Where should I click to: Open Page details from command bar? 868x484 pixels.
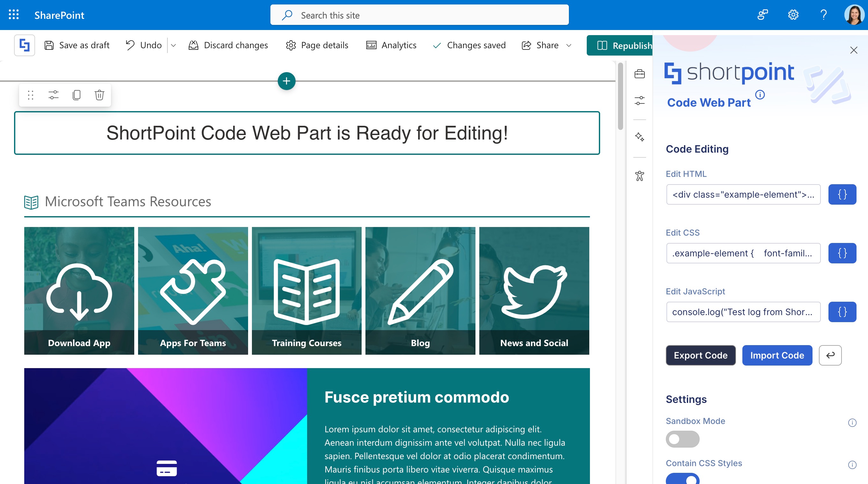317,46
